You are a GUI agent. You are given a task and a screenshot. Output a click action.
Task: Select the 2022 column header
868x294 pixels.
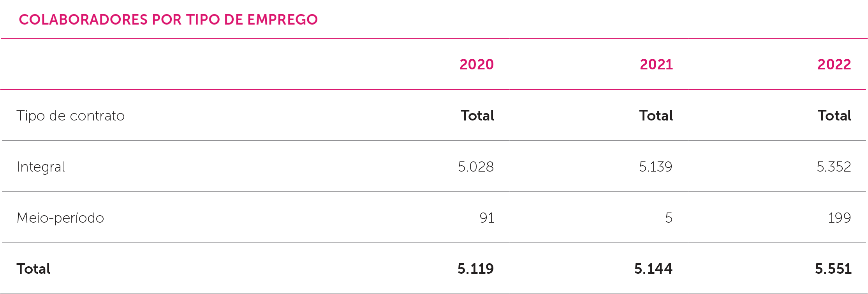point(834,64)
